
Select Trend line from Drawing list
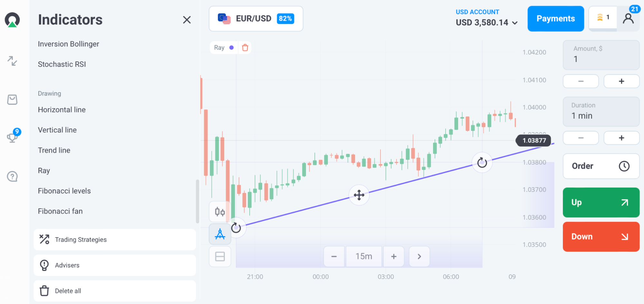click(54, 150)
